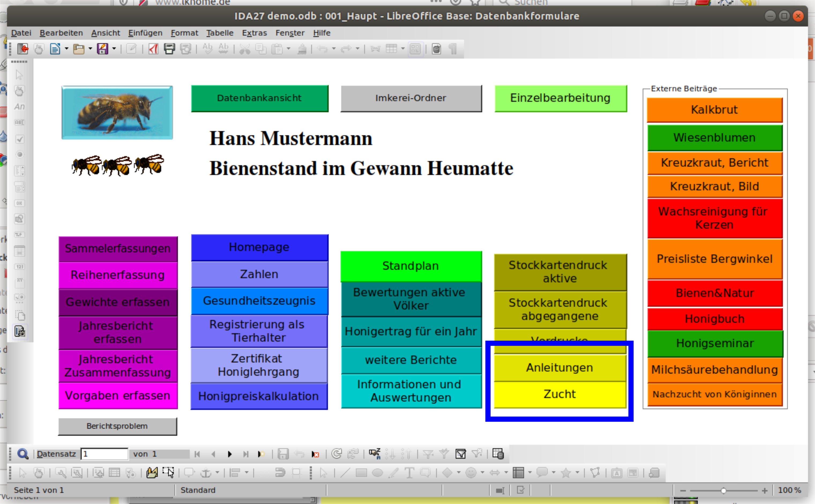The height and width of the screenshot is (504, 815).
Task: Click the leftmost red-arrow toolbar icon
Action: pyautogui.click(x=23, y=49)
